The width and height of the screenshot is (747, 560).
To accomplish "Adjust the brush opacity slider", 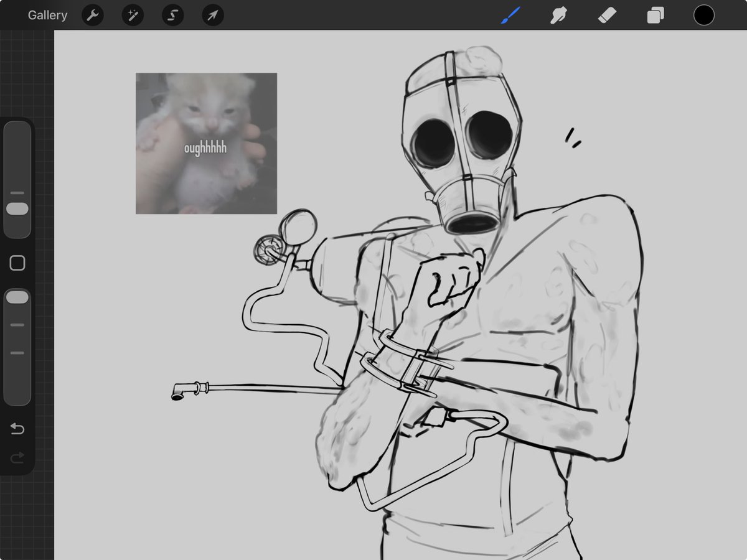I will [x=17, y=347].
